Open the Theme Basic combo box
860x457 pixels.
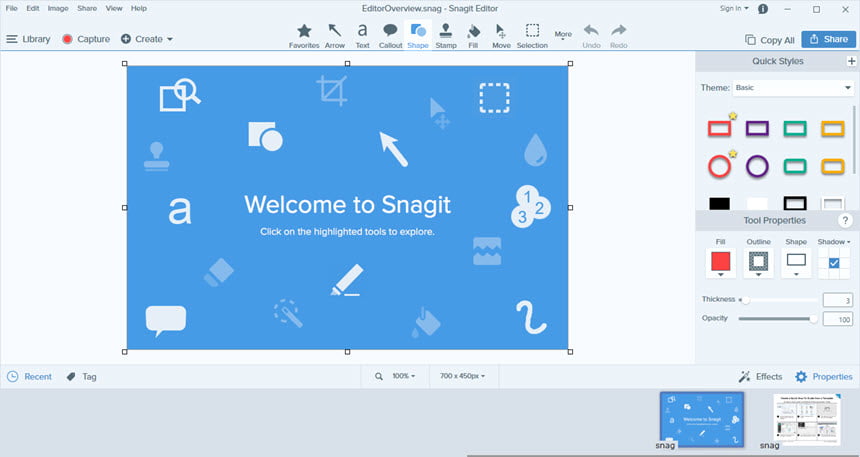(x=793, y=88)
